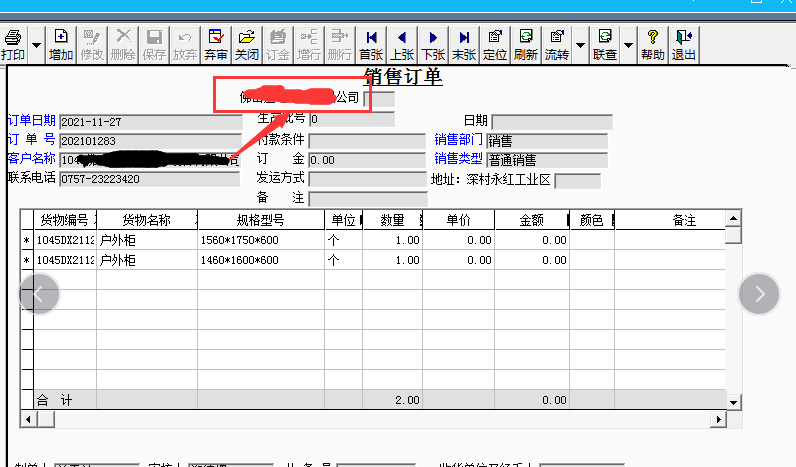Click the 订金 deposit toolbar icon

tap(278, 45)
